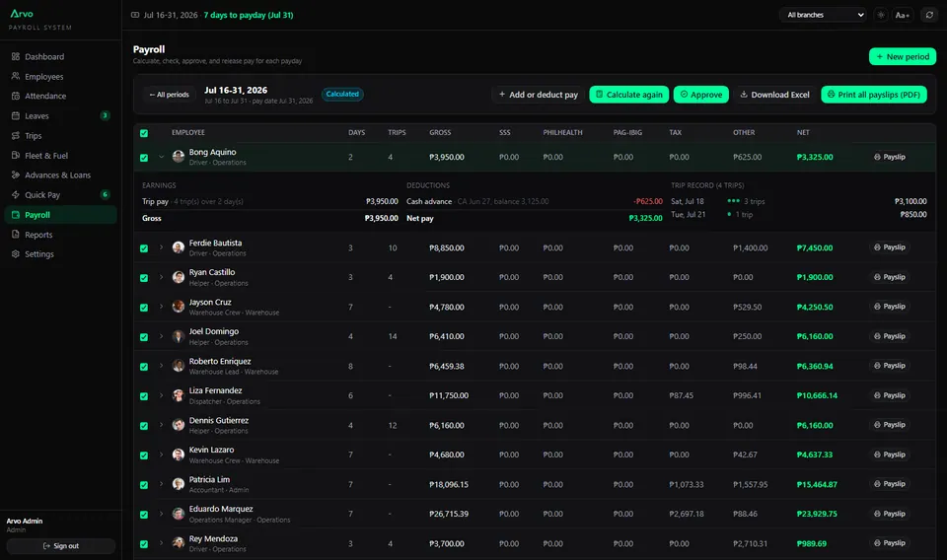Image resolution: width=947 pixels, height=560 pixels.
Task: Expand Roberto Enriquez's row details
Action: [161, 366]
